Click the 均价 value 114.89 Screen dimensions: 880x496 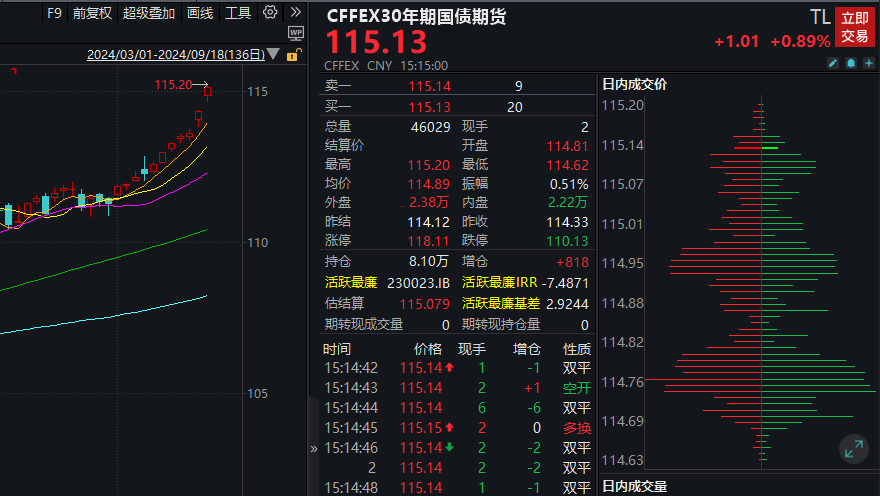[x=429, y=184]
